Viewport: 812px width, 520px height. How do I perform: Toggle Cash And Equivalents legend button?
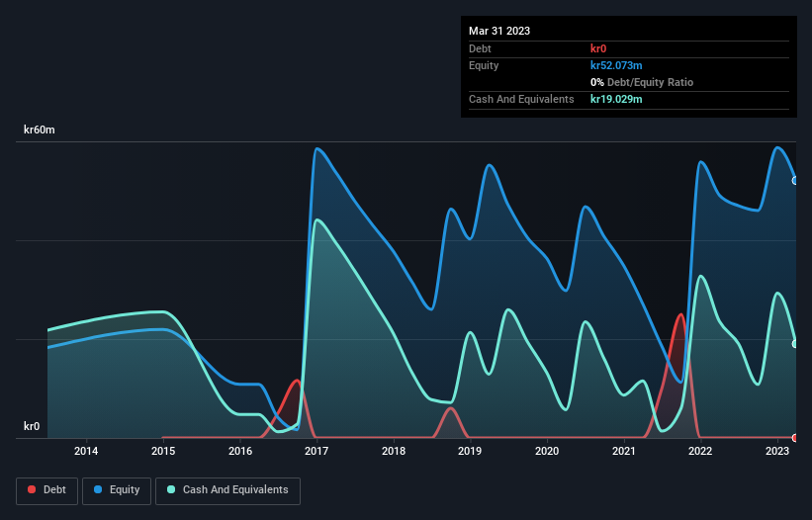click(227, 490)
